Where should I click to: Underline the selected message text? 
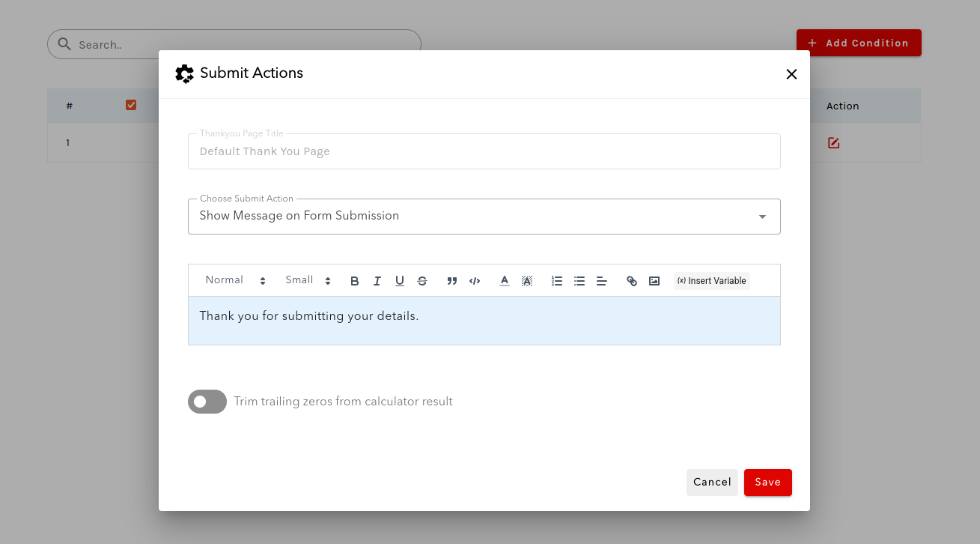pos(400,281)
